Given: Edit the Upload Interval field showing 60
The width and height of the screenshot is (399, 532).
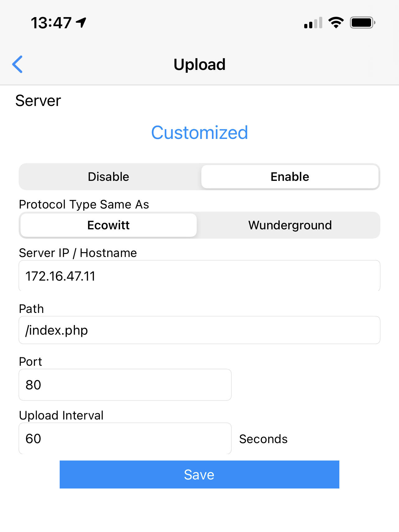Looking at the screenshot, I should 125,438.
